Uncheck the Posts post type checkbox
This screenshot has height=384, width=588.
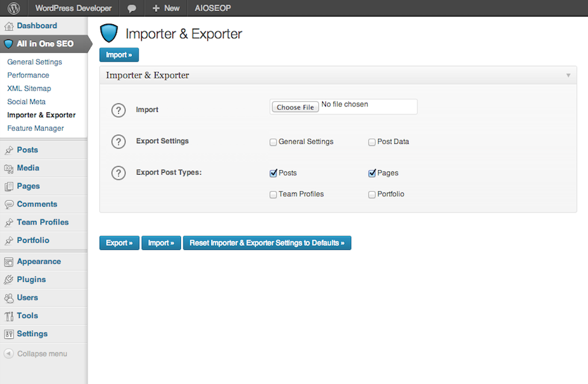pos(273,173)
